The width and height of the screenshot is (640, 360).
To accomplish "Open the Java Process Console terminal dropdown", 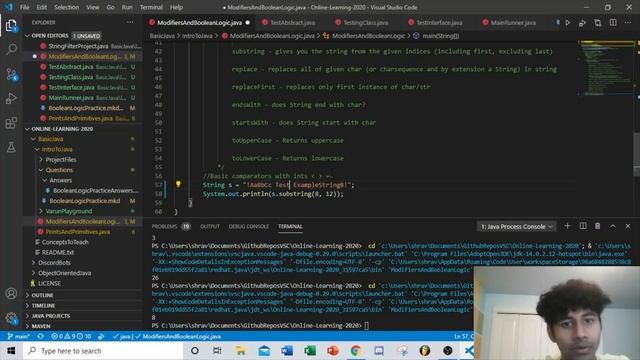I will (516, 226).
